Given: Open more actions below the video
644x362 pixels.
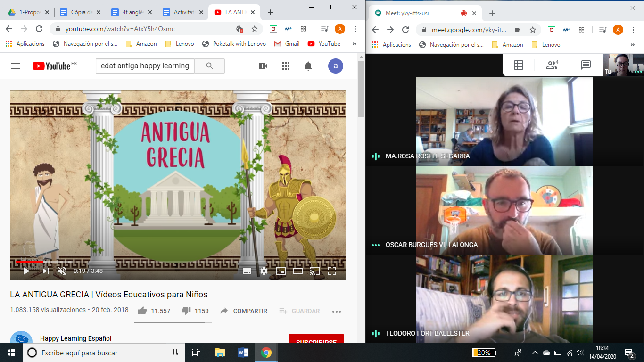Looking at the screenshot, I should tap(336, 311).
